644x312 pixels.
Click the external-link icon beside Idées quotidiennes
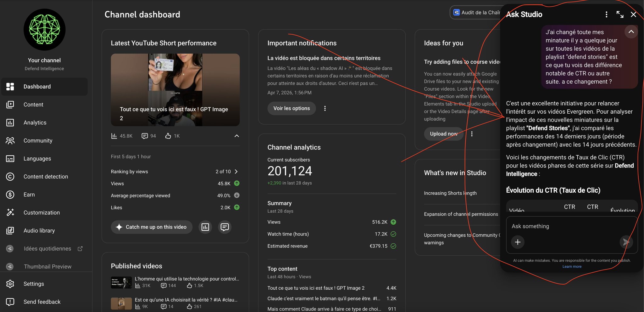(80, 249)
